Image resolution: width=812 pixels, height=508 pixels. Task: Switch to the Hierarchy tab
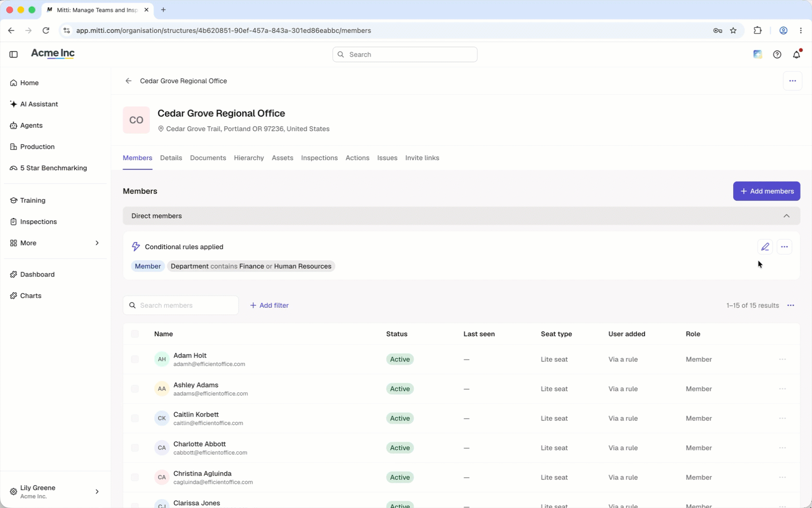249,158
